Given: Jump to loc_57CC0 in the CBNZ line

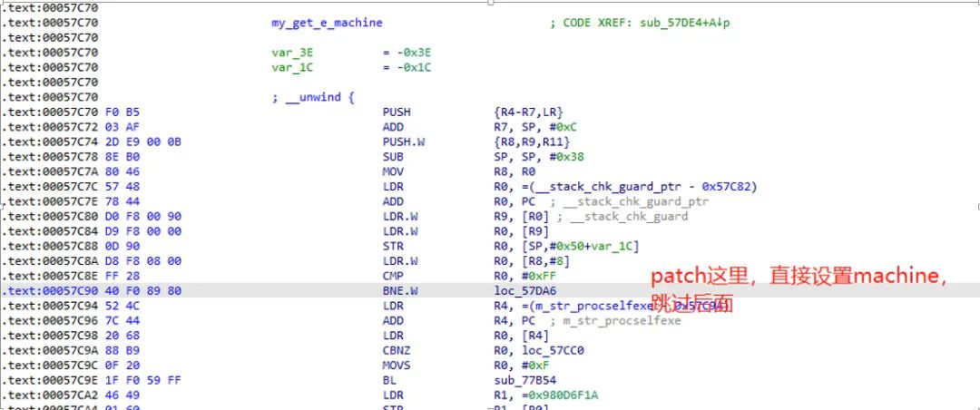Looking at the screenshot, I should (x=554, y=351).
